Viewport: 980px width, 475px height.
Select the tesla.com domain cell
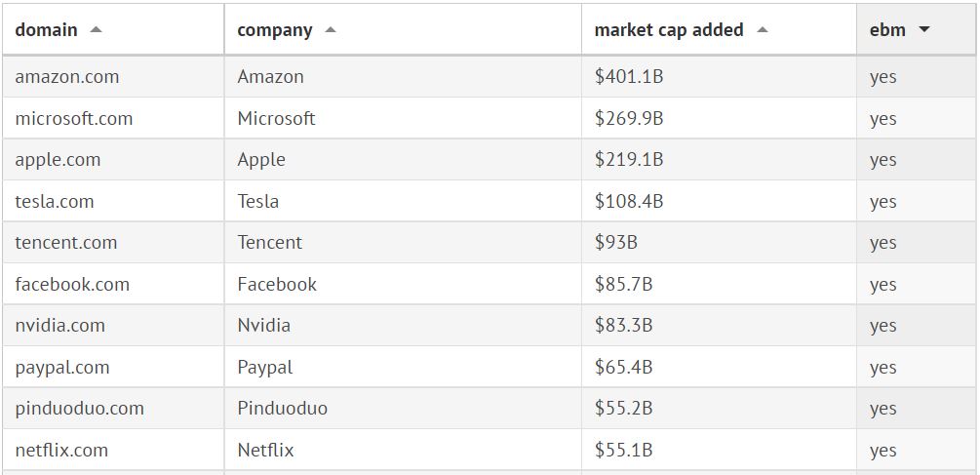click(x=55, y=202)
